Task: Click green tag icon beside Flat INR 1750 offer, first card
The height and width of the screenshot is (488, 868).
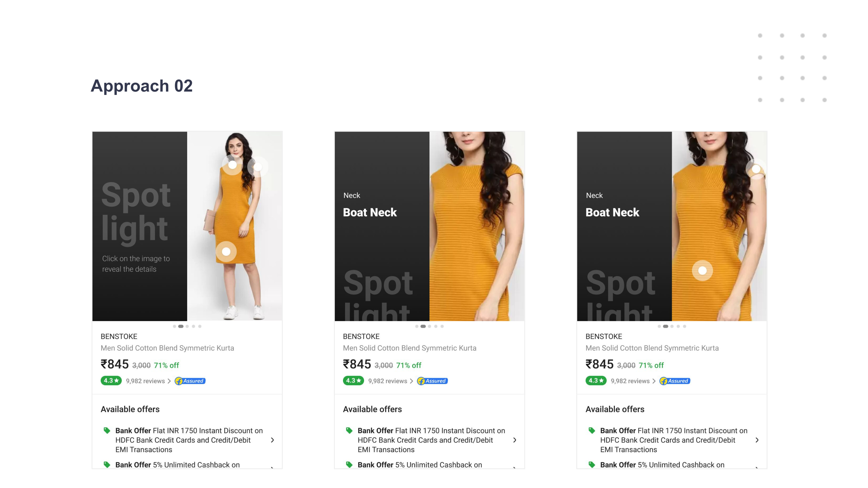Action: tap(107, 430)
